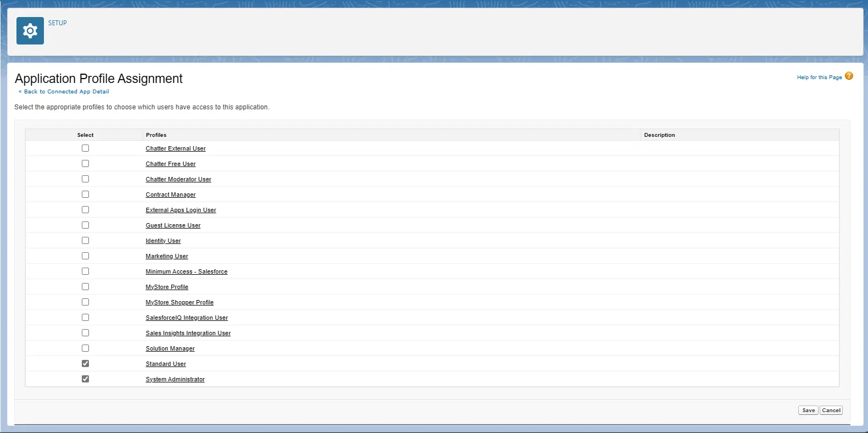Image resolution: width=868 pixels, height=433 pixels.
Task: Open the Chatter Free User profile link
Action: coord(171,164)
